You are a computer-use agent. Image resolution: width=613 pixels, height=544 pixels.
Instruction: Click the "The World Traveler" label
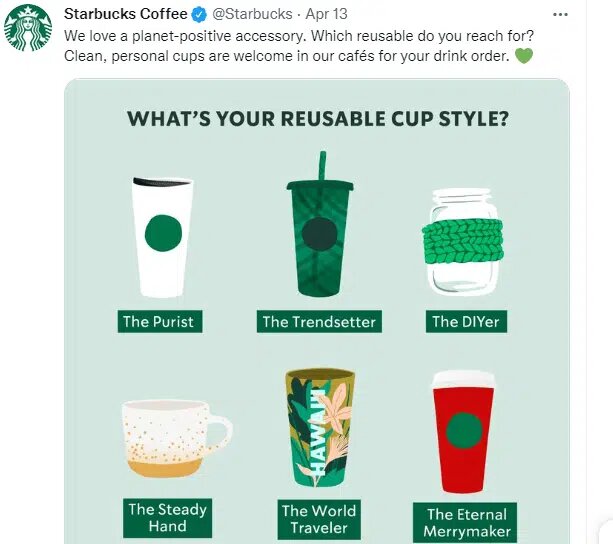pos(319,519)
